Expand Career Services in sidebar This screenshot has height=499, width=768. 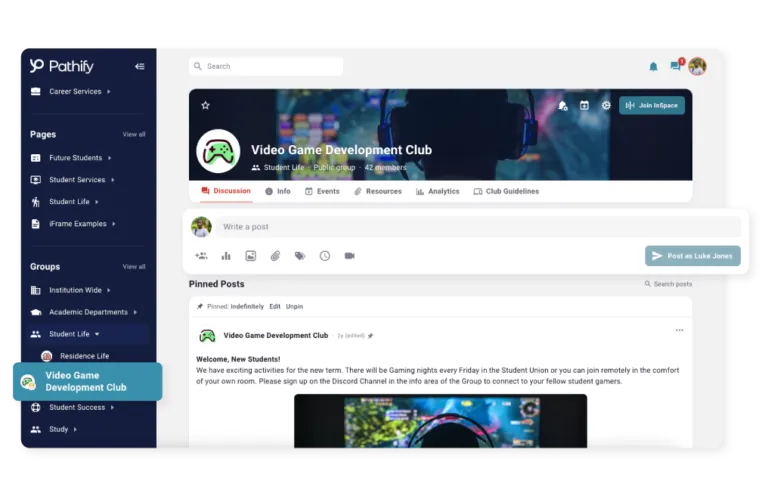coord(80,91)
